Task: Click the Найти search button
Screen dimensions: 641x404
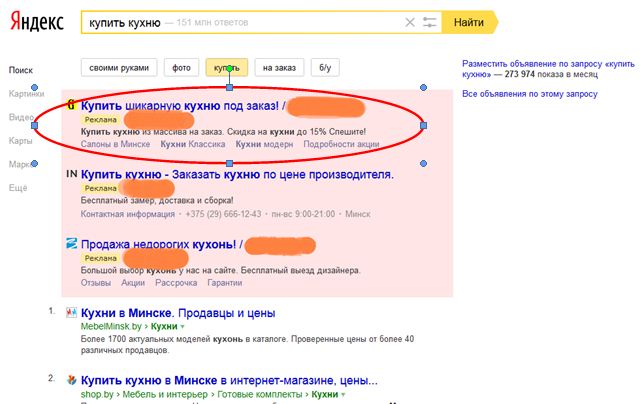Action: click(x=470, y=22)
